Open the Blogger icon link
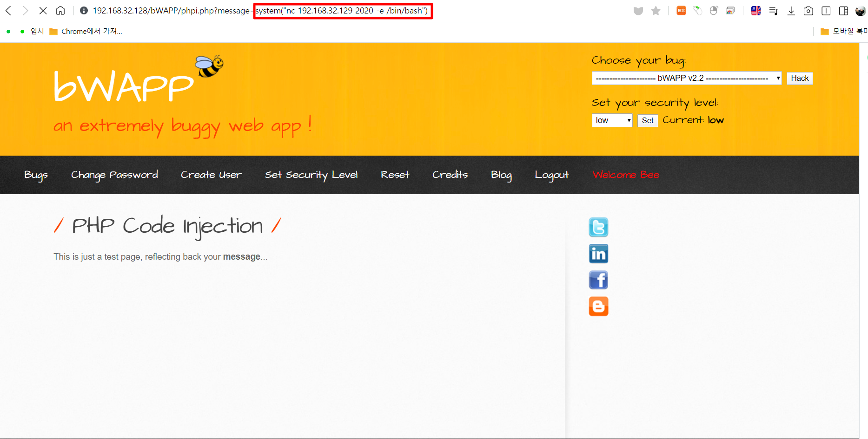Screen dimensions: 868x439 598,307
